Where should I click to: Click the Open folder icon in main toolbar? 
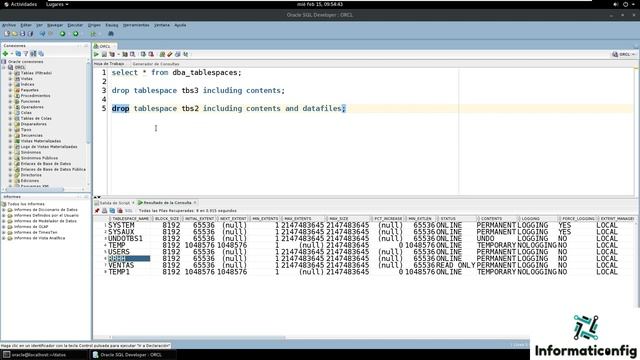[14, 34]
